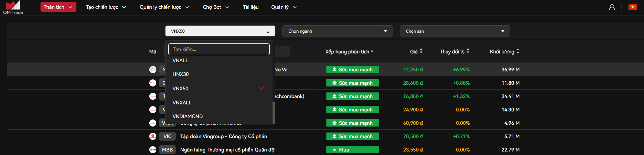Click logo icon in 24,900 đ row
Image resolution: width=644 pixels, height=155 pixels.
[x=153, y=110]
